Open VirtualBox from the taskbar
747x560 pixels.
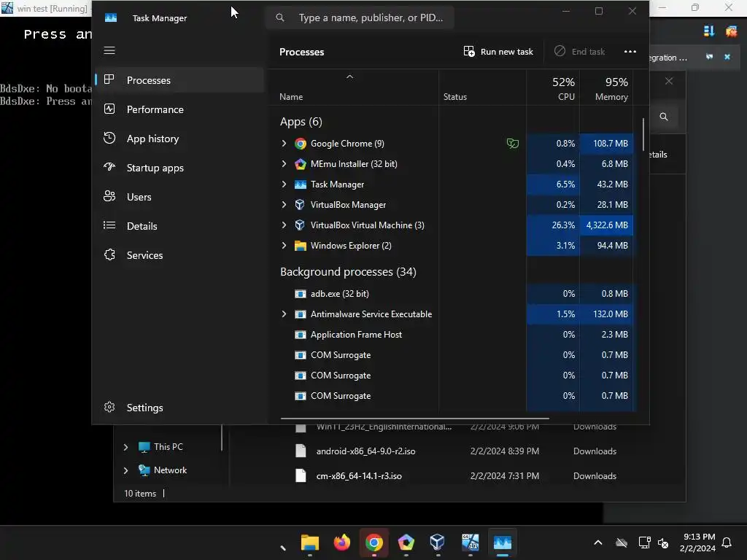pos(438,542)
